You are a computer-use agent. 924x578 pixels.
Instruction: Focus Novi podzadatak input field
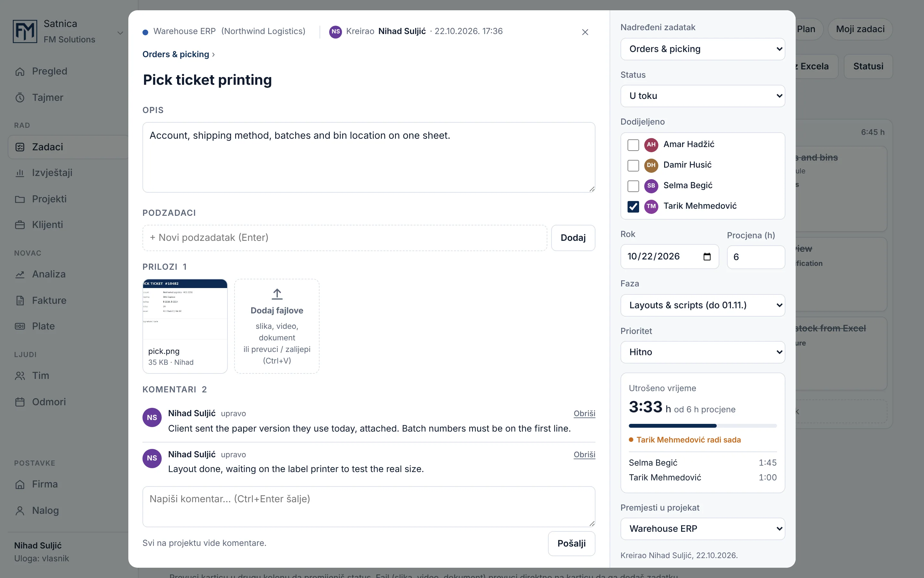345,238
